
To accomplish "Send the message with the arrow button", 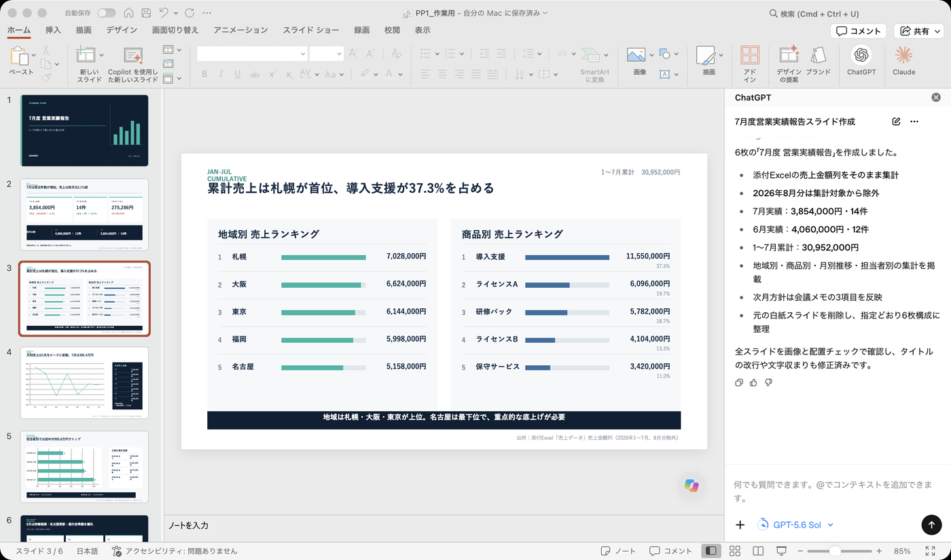I will tap(931, 525).
